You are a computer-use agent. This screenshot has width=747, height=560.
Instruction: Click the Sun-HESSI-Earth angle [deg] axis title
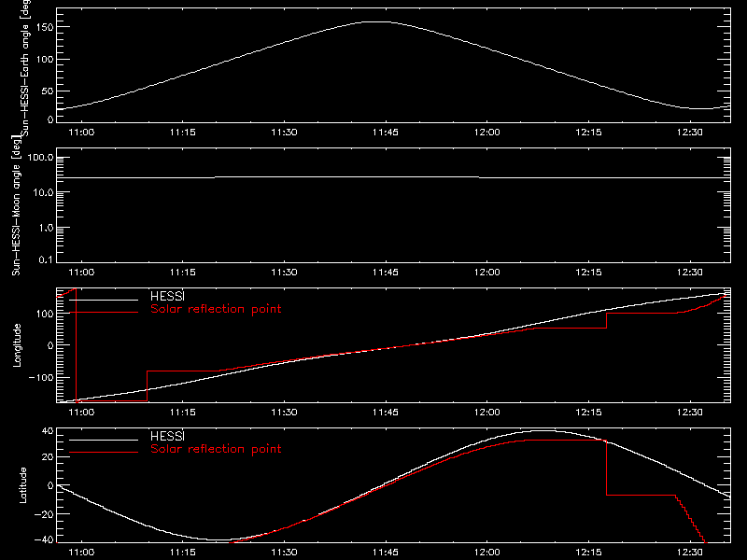point(26,67)
